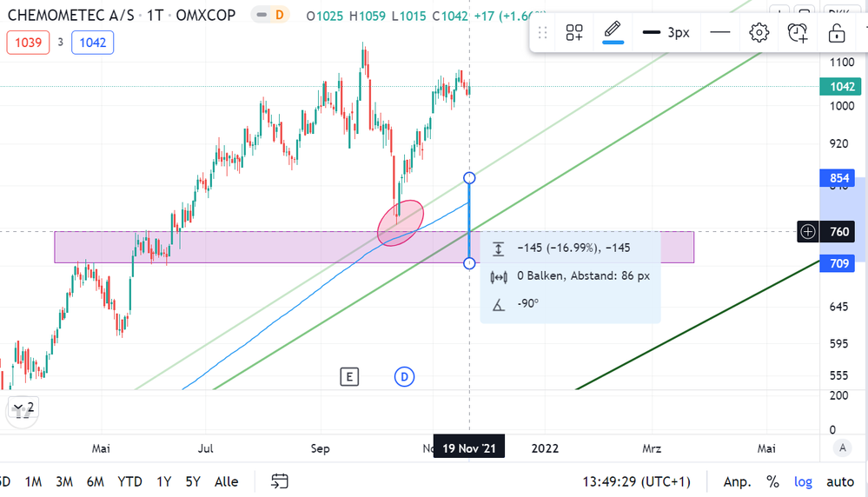868x497 pixels.
Task: Open line style dropdown
Action: 719,33
